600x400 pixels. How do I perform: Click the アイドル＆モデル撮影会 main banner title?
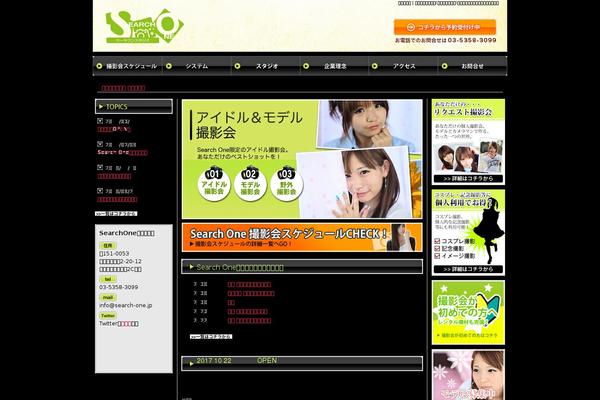(249, 124)
